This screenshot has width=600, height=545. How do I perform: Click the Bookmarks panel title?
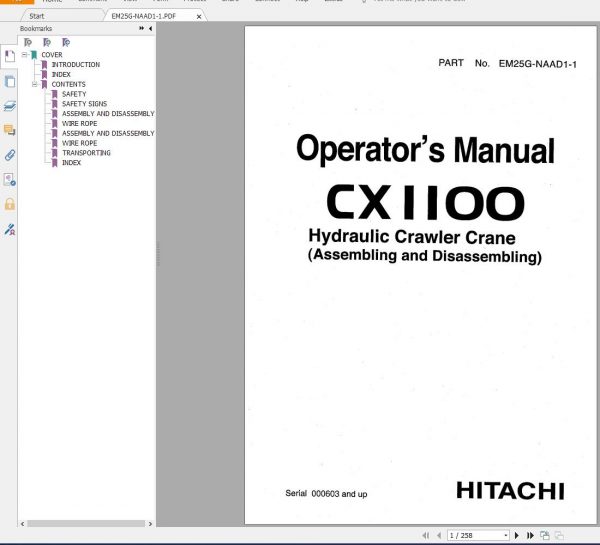[x=36, y=29]
